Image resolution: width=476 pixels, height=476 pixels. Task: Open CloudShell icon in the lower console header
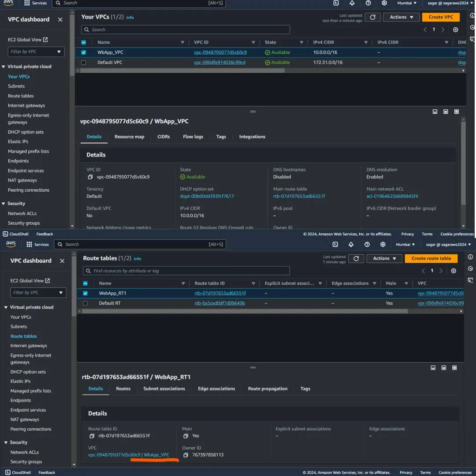(335, 244)
